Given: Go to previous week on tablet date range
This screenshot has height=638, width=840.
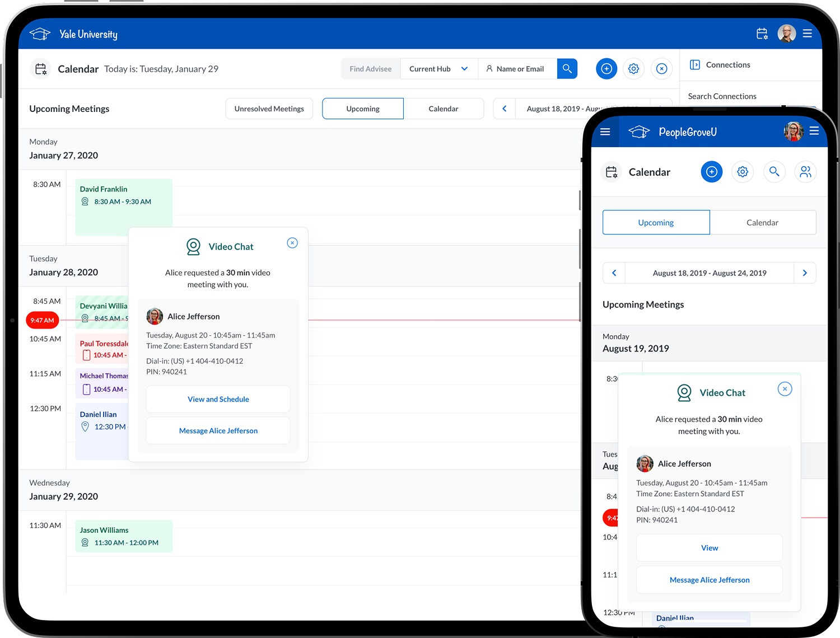Looking at the screenshot, I should pos(504,109).
